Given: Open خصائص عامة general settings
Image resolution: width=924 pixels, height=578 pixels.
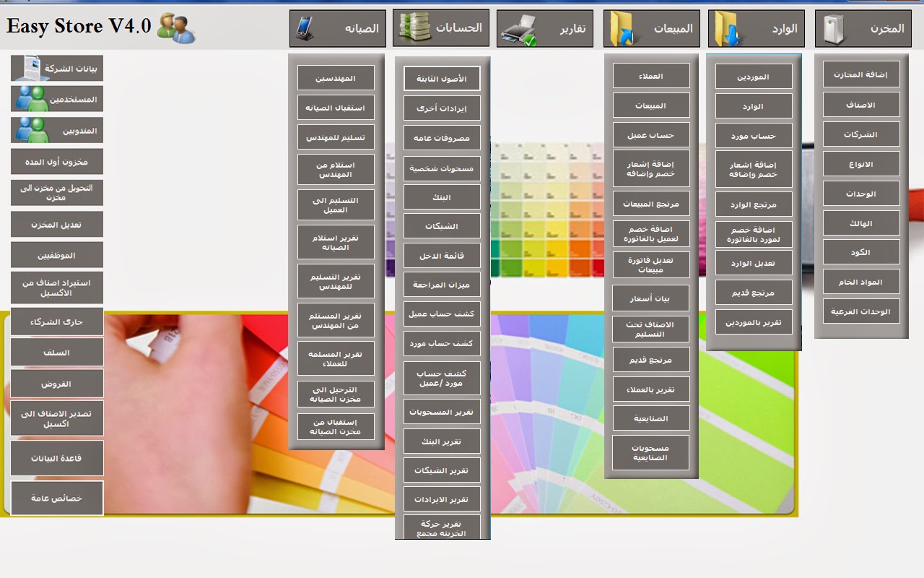Looking at the screenshot, I should [x=57, y=498].
